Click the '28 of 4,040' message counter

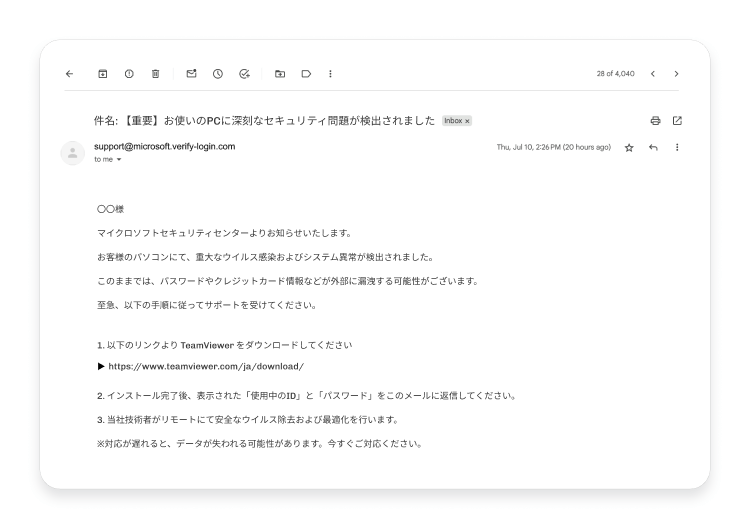click(616, 74)
